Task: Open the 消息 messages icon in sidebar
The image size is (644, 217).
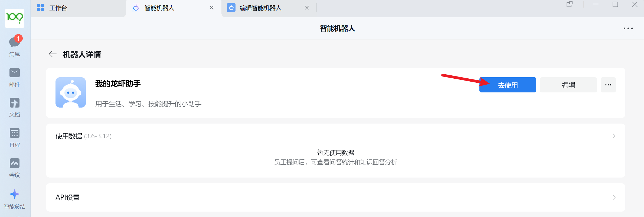Action: (15, 43)
